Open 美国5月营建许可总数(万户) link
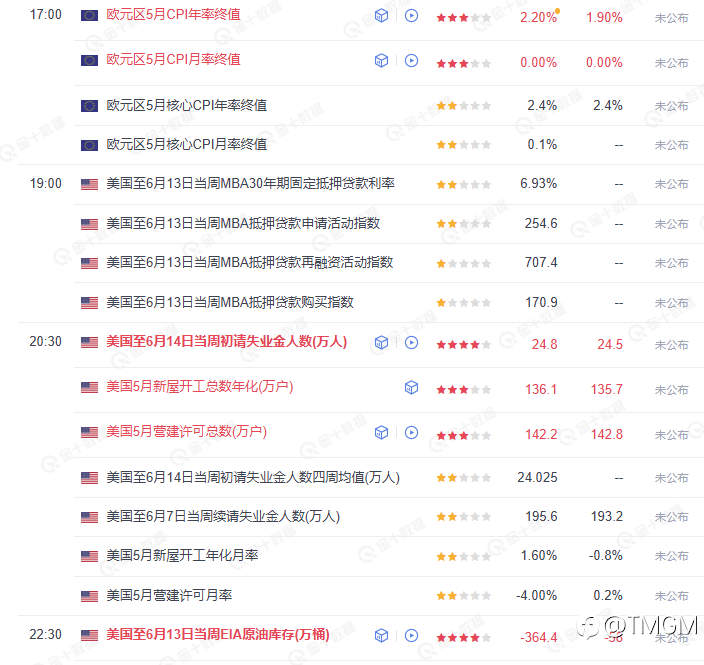 click(x=186, y=432)
